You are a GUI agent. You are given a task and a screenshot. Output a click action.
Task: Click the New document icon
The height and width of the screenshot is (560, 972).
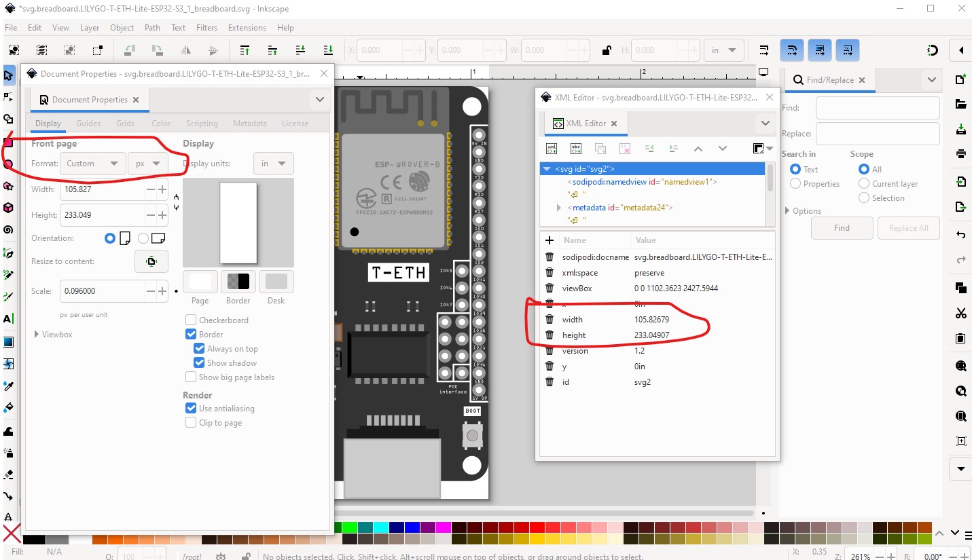coord(960,79)
